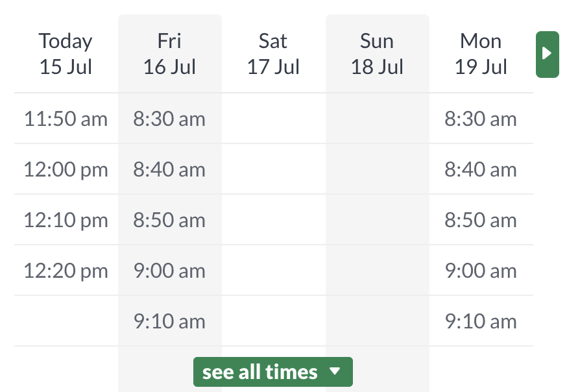Select the 8:30 am slot on Monday
This screenshot has width=567, height=392.
[x=481, y=119]
